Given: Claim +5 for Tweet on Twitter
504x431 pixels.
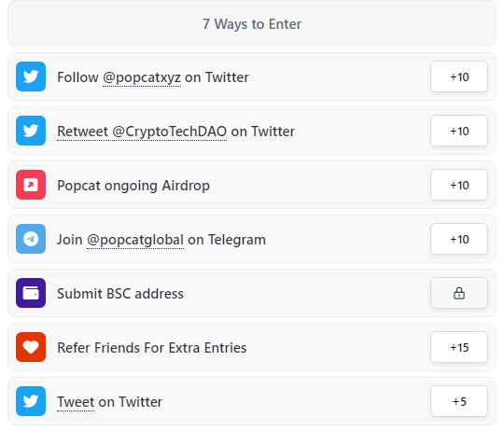Looking at the screenshot, I should [x=459, y=401].
